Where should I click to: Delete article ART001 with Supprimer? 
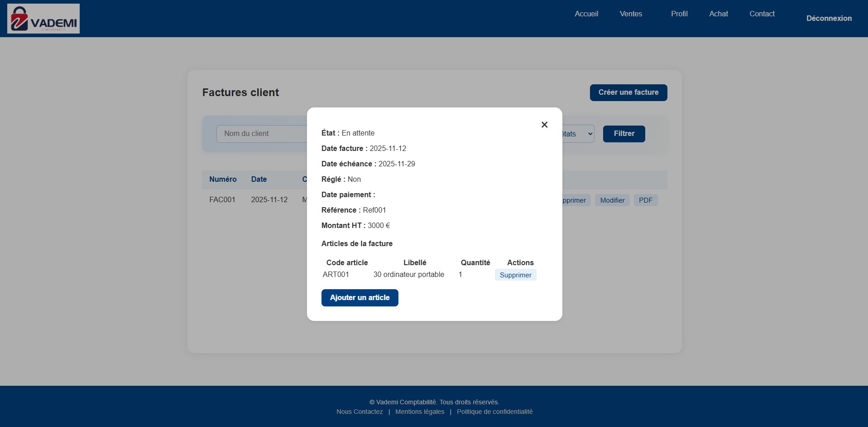click(515, 275)
